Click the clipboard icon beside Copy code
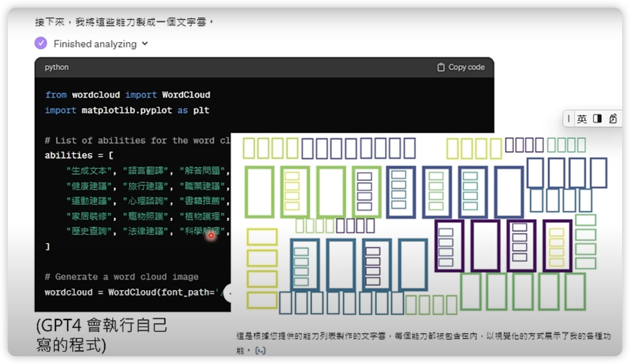The height and width of the screenshot is (364, 630). pos(441,67)
